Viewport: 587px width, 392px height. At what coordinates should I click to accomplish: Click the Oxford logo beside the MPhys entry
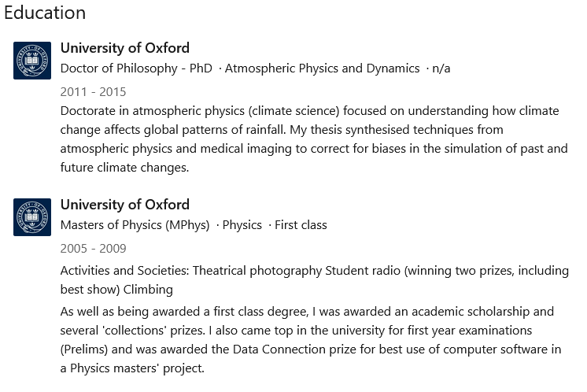click(x=32, y=217)
